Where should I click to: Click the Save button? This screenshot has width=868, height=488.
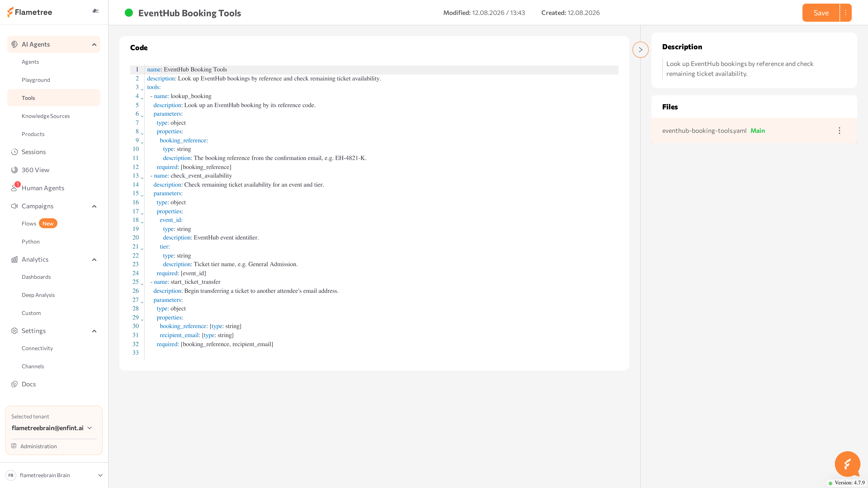pos(821,13)
